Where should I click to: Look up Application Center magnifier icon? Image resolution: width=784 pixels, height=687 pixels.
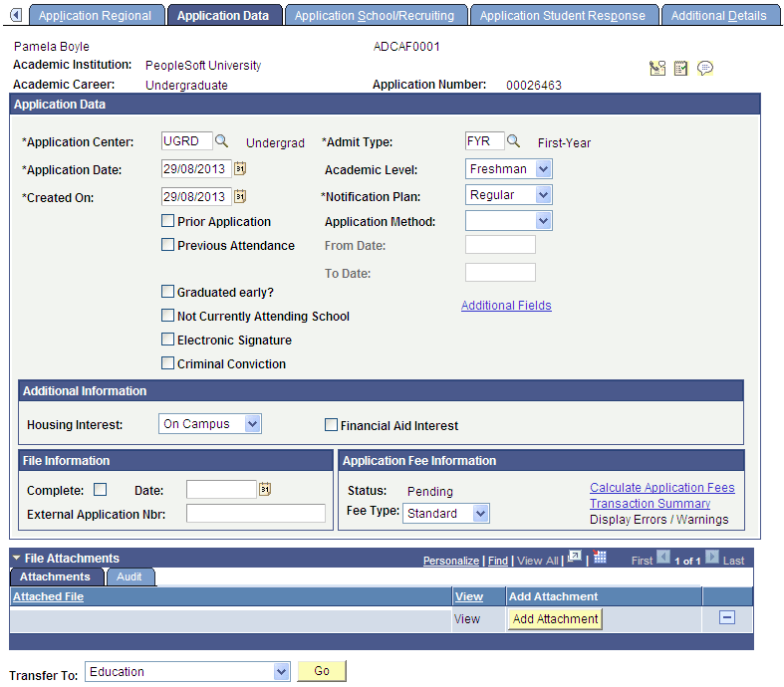click(x=221, y=141)
